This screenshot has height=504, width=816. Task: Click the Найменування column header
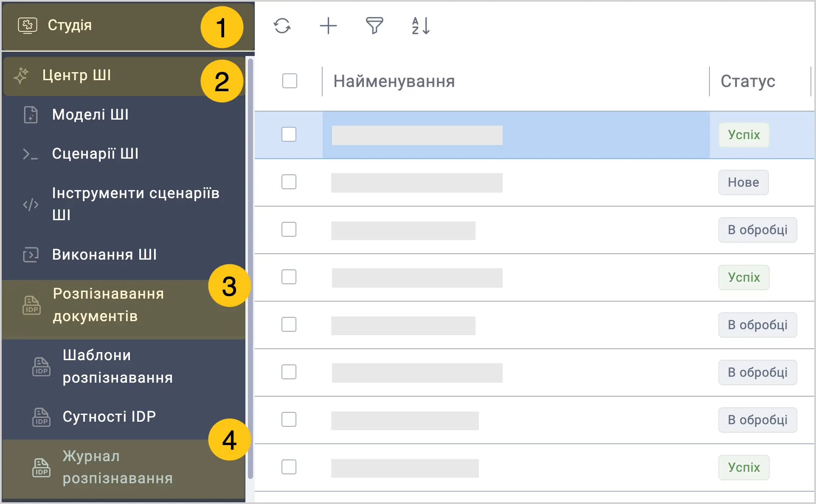coord(394,81)
